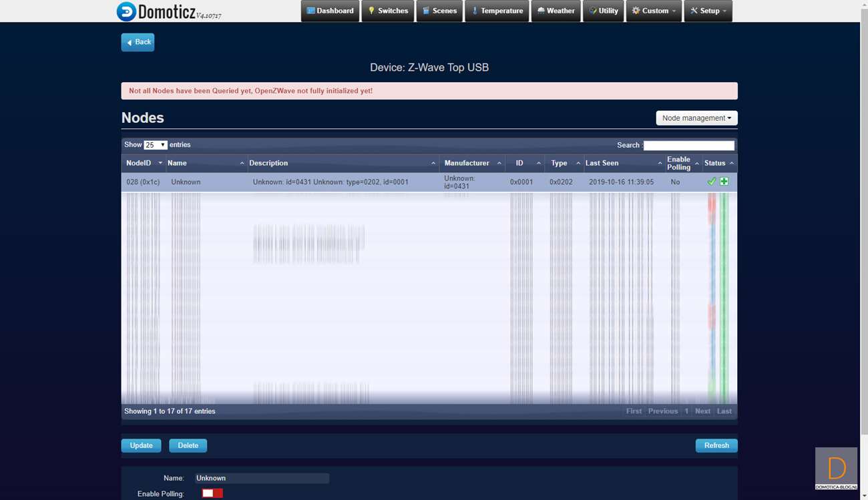Go to the Previous page
The image size is (868, 500).
(x=663, y=411)
